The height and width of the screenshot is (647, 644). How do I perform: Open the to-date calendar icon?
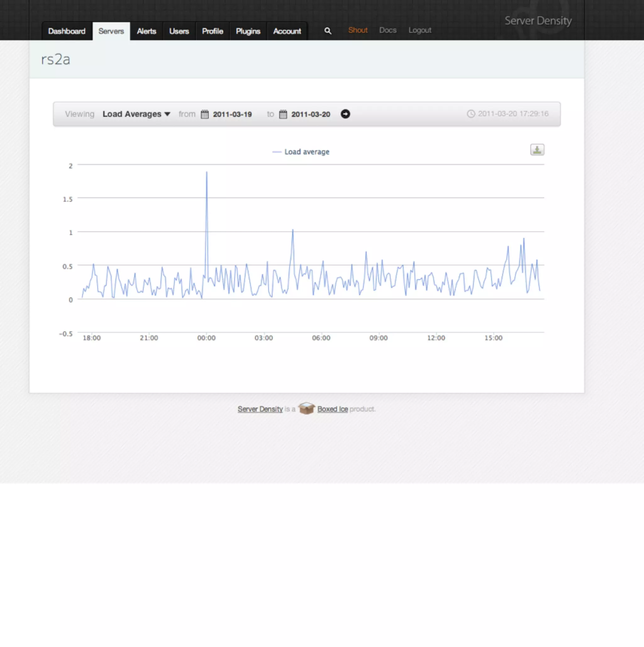(283, 114)
